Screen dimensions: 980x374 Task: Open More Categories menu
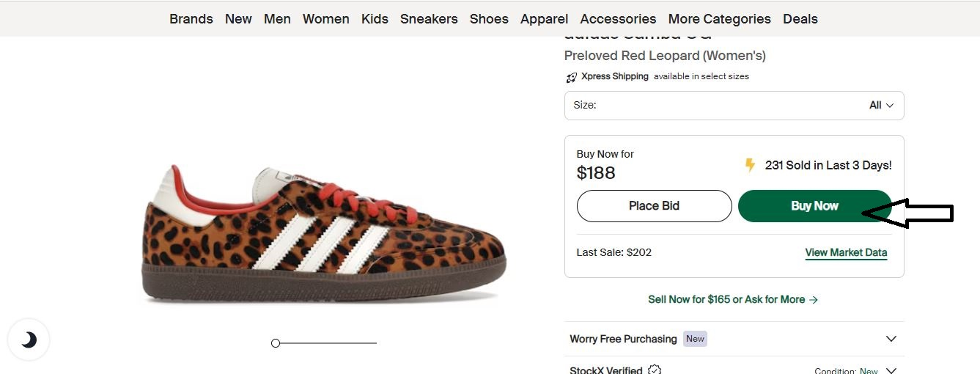click(x=719, y=19)
